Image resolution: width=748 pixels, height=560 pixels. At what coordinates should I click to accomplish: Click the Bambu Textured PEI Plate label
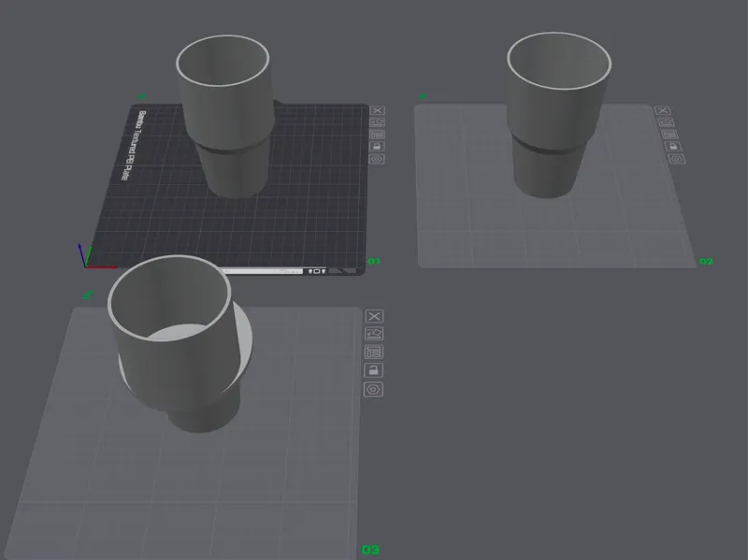(x=134, y=146)
